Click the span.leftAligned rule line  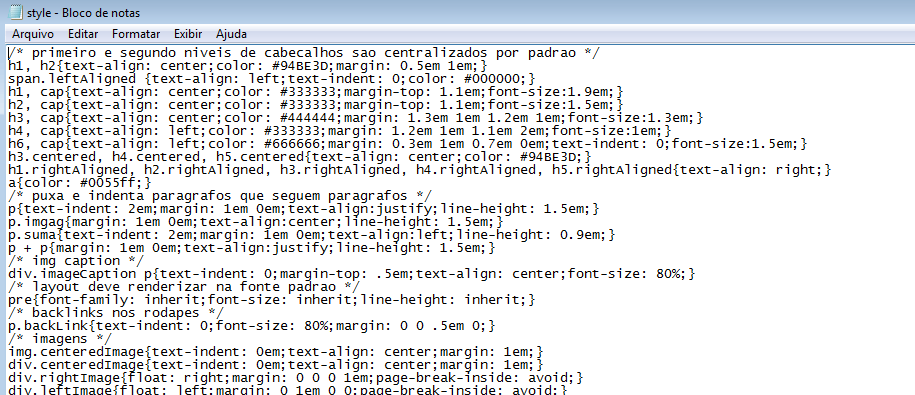(272, 79)
